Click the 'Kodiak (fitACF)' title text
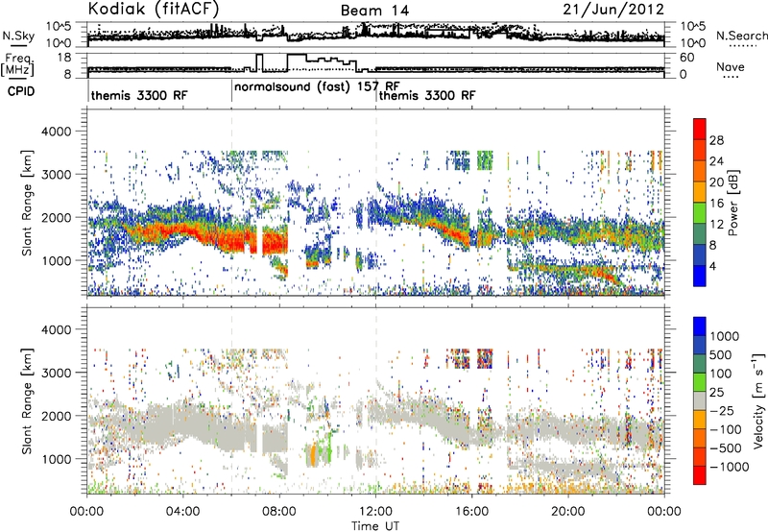The image size is (768, 532). tap(154, 9)
